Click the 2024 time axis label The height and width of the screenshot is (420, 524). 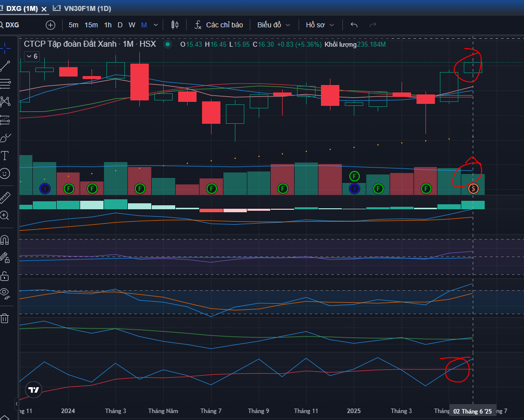coord(68,411)
